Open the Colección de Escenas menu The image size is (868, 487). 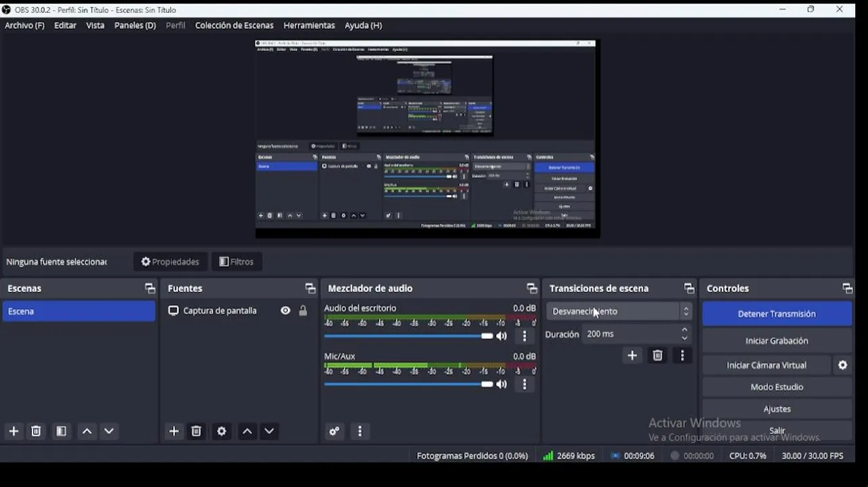(234, 25)
